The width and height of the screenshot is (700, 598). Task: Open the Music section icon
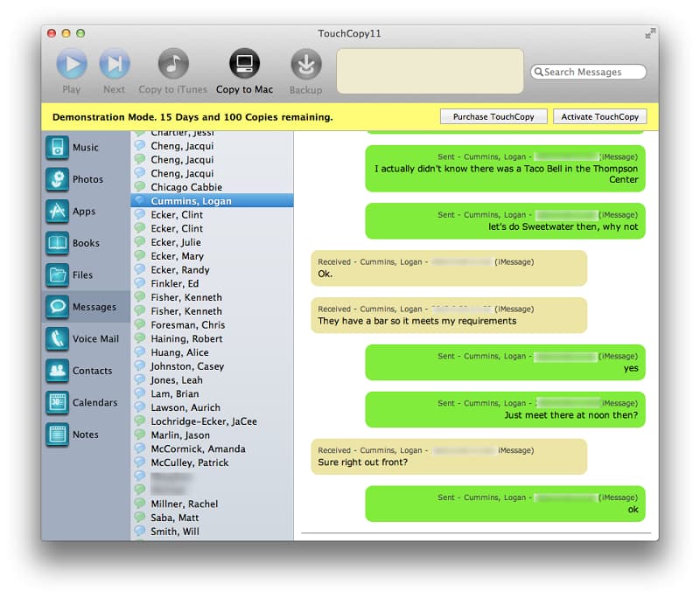pyautogui.click(x=57, y=148)
